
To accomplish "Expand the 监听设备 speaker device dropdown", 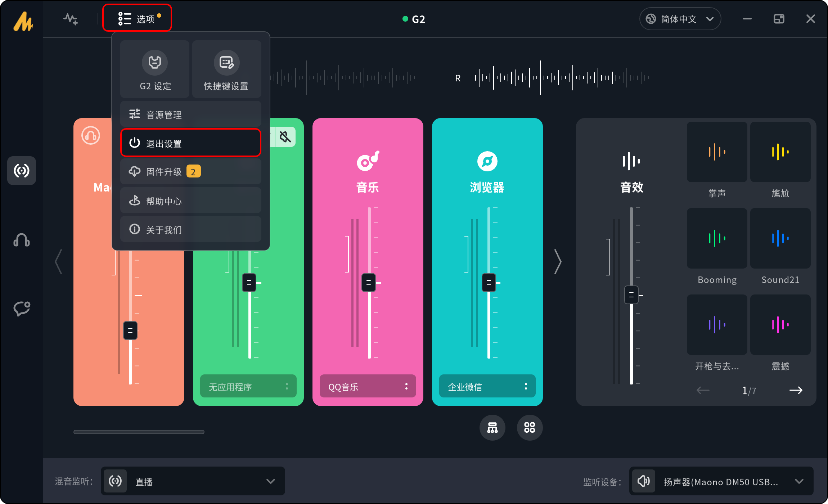I will (x=721, y=481).
